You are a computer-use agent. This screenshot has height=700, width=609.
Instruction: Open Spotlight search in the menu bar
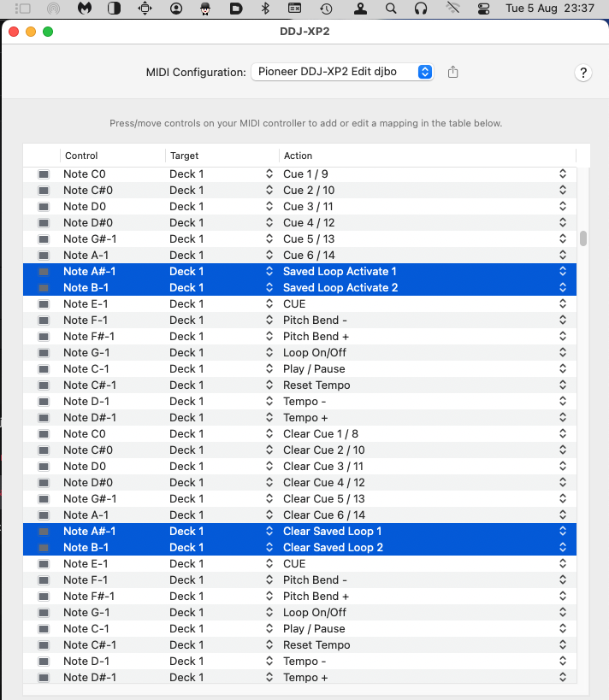click(x=391, y=9)
